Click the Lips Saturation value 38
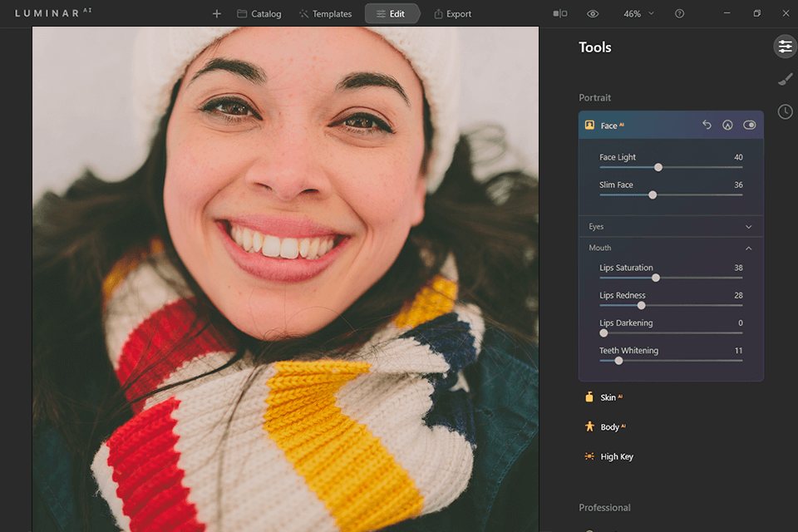Image resolution: width=798 pixels, height=532 pixels. [738, 268]
